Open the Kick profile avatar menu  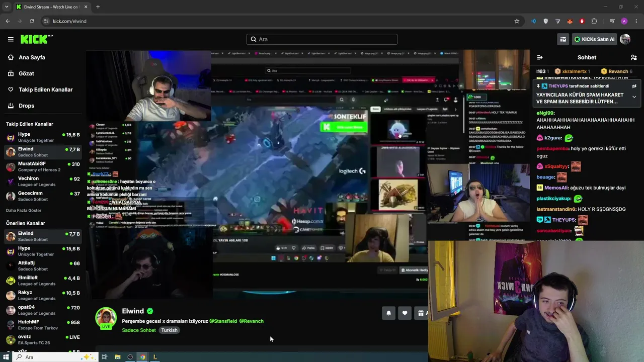(625, 39)
